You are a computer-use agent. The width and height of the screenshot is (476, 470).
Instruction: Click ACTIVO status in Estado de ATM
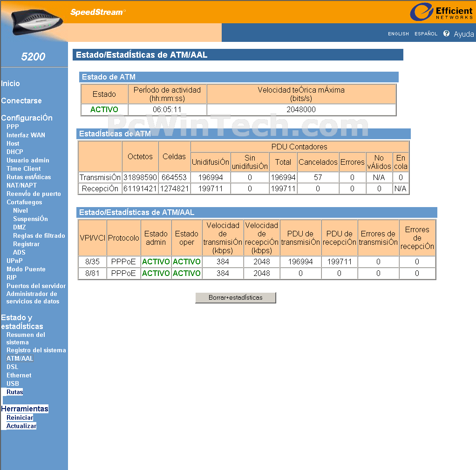(x=104, y=109)
